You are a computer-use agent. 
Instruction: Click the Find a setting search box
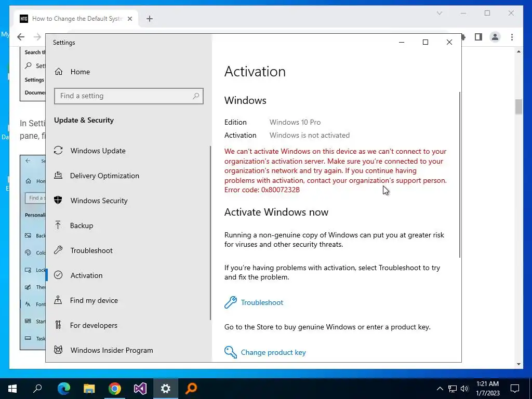click(129, 96)
